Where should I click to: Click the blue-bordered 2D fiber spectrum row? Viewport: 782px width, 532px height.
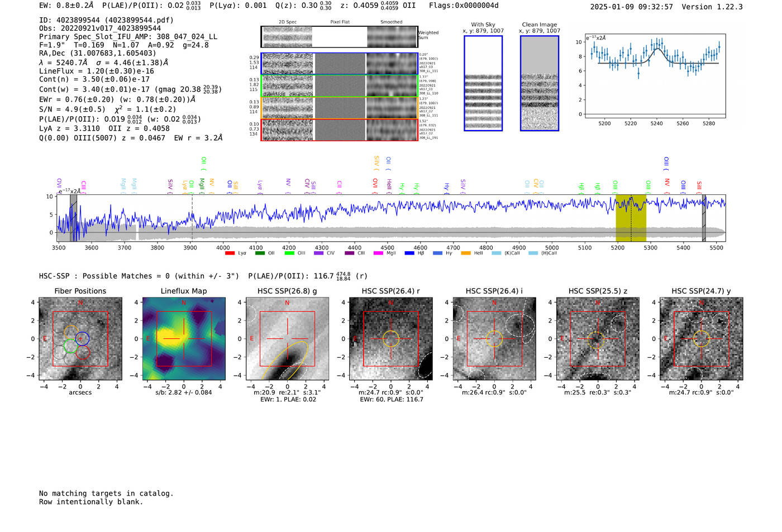coord(339,64)
